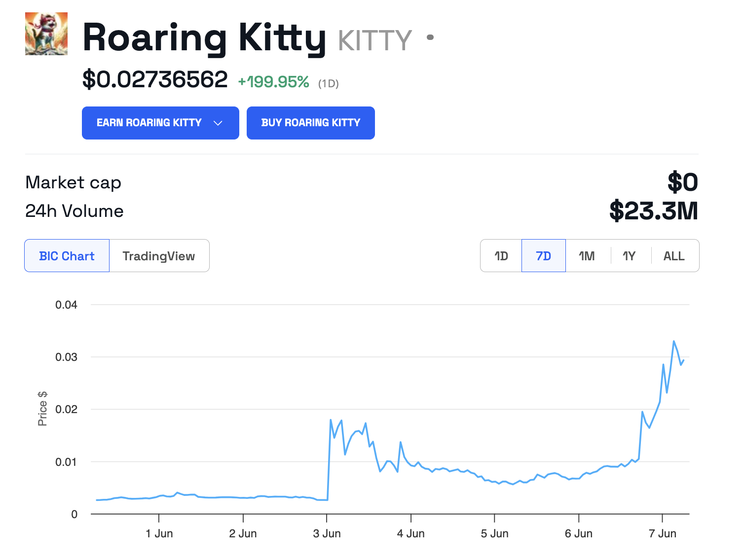The image size is (744, 560).
Task: Click the Roaring Kitty title heading
Action: 204,38
